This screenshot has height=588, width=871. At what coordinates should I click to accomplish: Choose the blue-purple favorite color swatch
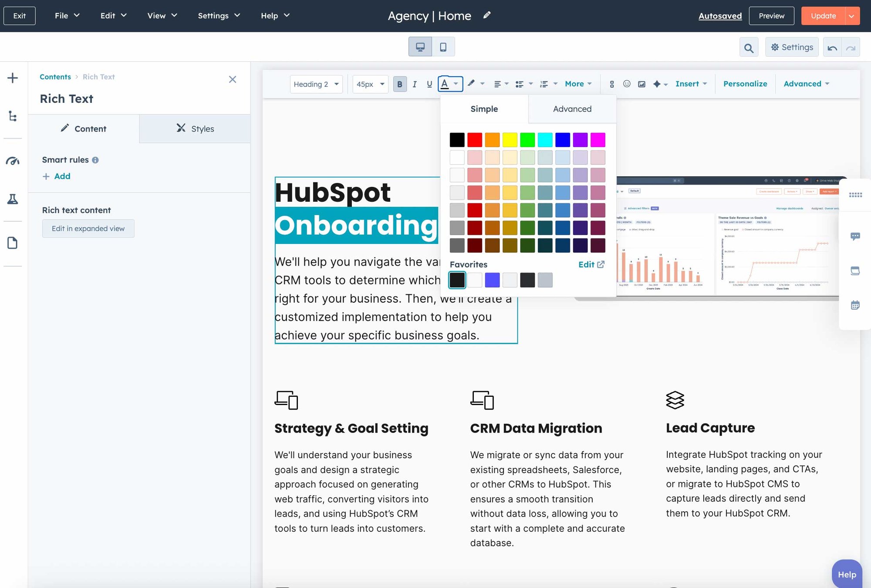click(492, 280)
